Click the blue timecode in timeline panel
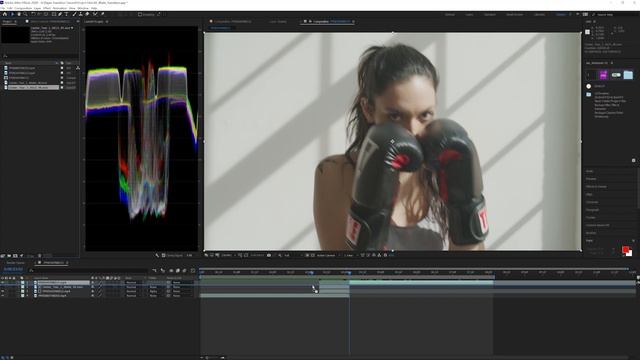 [x=13, y=270]
